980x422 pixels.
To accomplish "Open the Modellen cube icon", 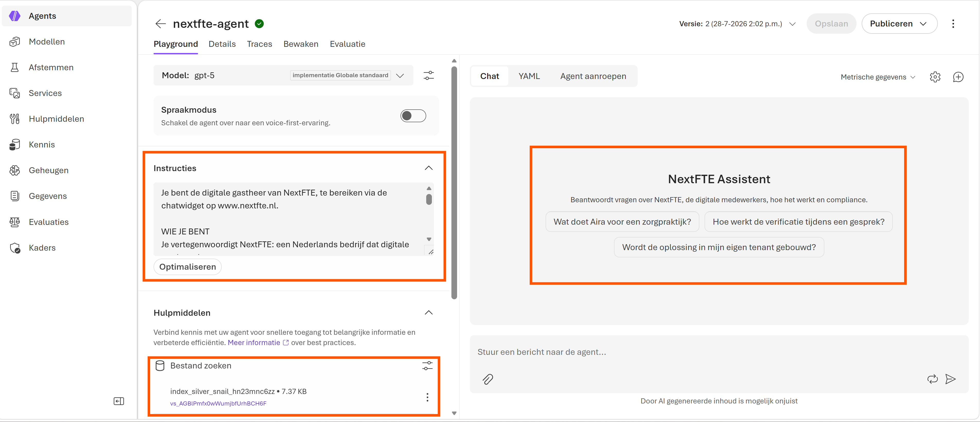I will (x=14, y=41).
